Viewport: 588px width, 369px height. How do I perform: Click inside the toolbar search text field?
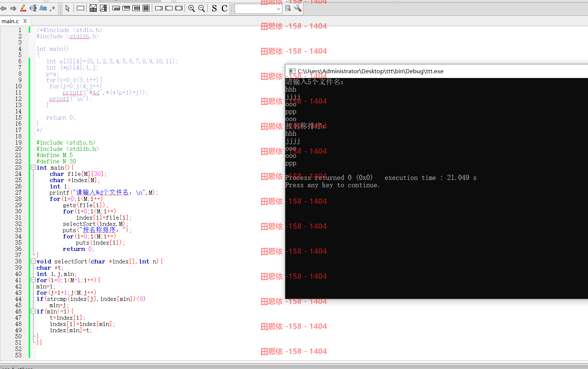[x=255, y=8]
